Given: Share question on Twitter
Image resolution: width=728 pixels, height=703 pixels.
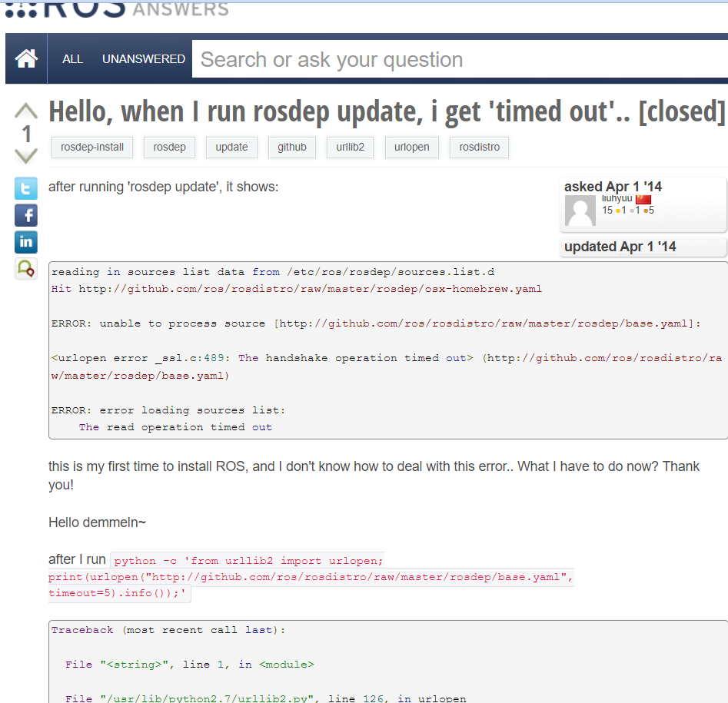Looking at the screenshot, I should 26,188.
